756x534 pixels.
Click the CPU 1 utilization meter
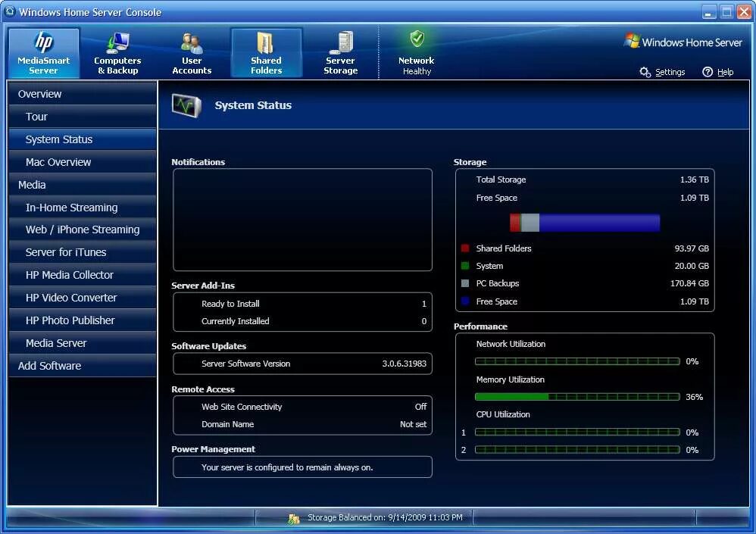(577, 433)
